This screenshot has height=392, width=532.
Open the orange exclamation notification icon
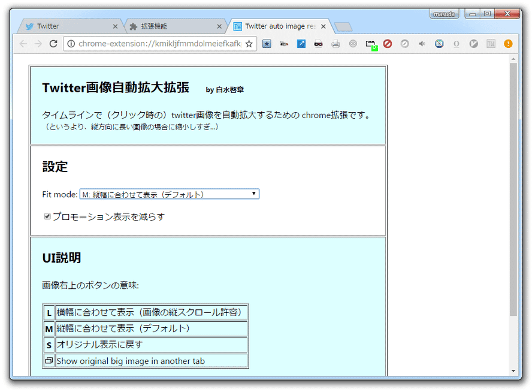[508, 43]
